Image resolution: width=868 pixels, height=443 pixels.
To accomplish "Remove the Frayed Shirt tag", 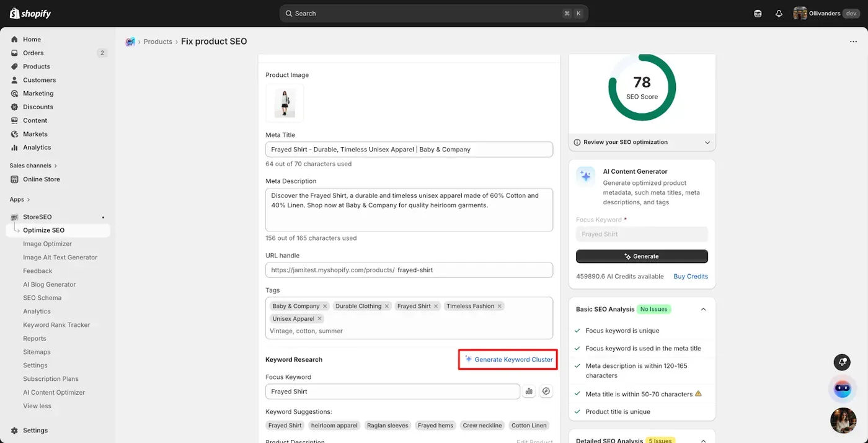I will [436, 307].
